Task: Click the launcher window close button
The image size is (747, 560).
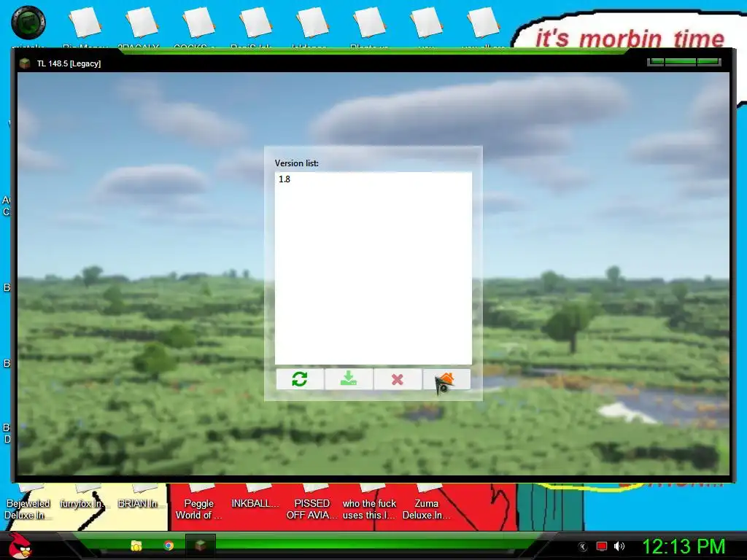Action: [x=708, y=62]
